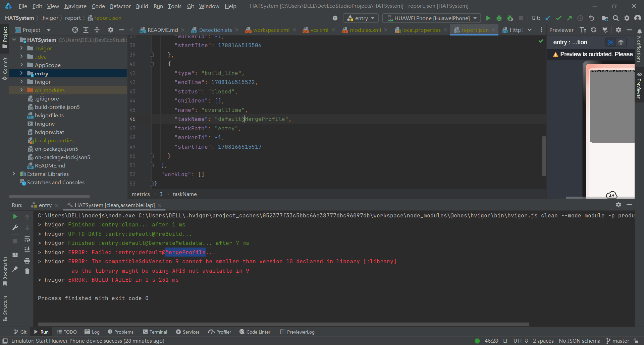
Task: Expand all nodes in Project panel
Action: coord(86,30)
